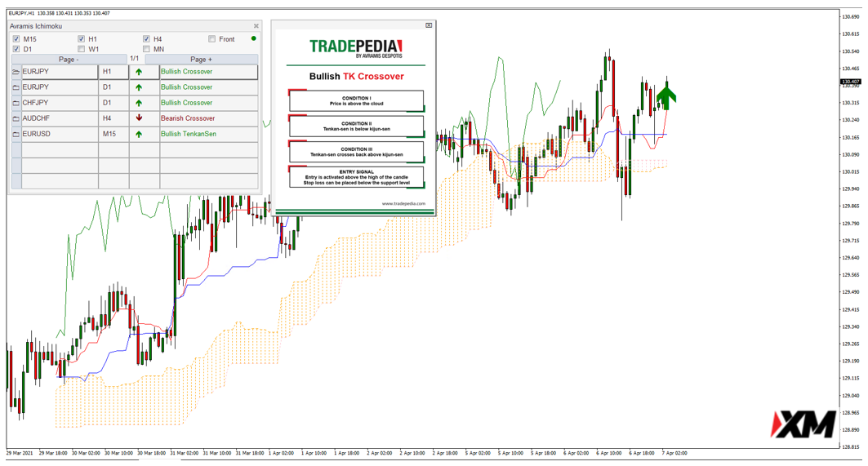The image size is (868, 466).
Task: Click M15 timeframe cell of EURUSD row
Action: click(x=114, y=133)
